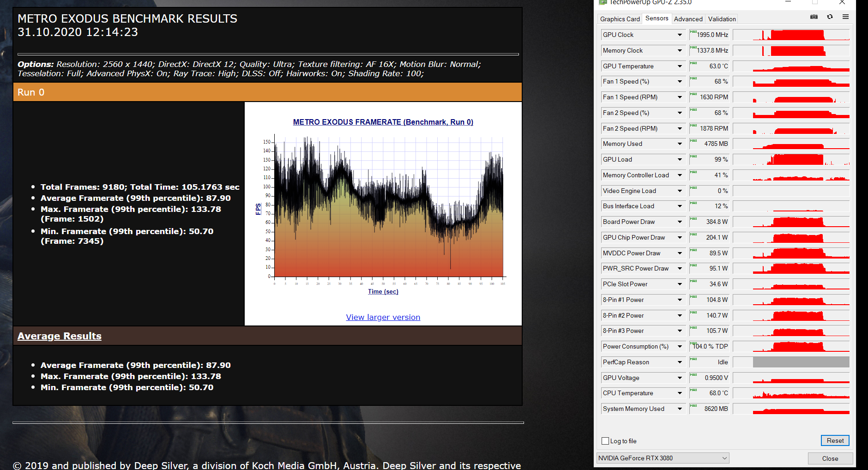
Task: Expand the MVDDC Power Draw dropdown
Action: click(680, 253)
